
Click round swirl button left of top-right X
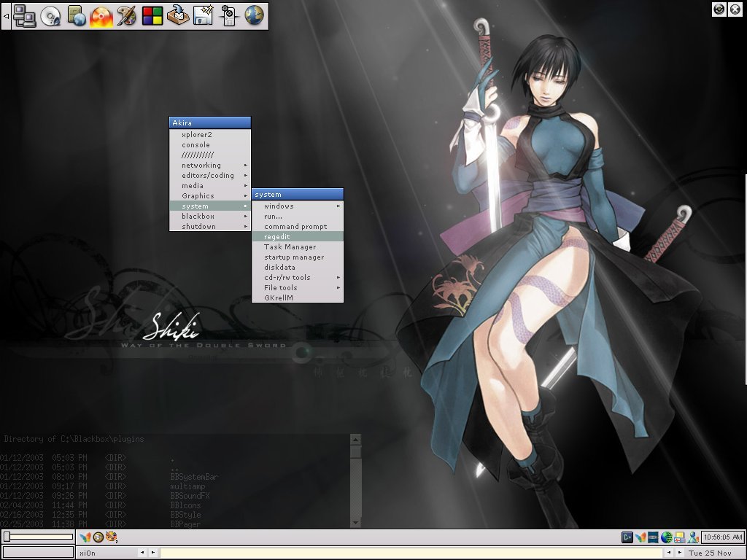tap(719, 9)
